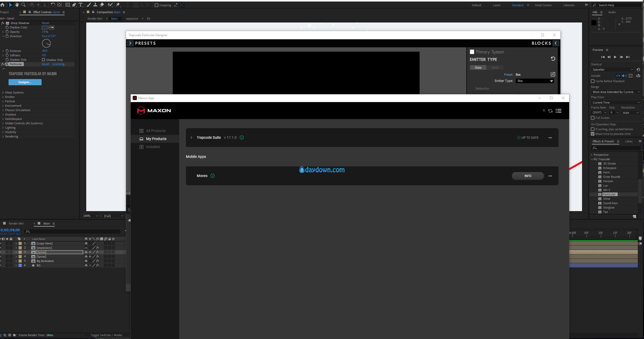The height and width of the screenshot is (339, 644).
Task: Select the Type text tool
Action: [x=81, y=5]
